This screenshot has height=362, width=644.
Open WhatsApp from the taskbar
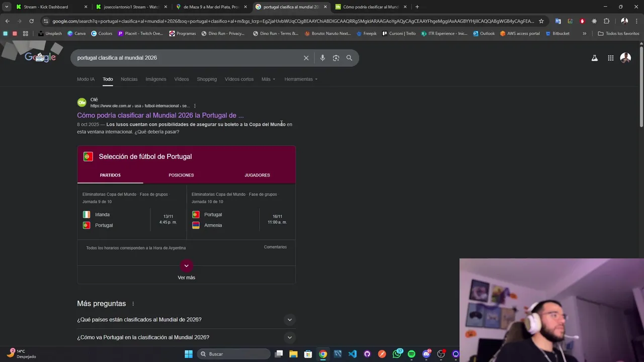pyautogui.click(x=397, y=354)
